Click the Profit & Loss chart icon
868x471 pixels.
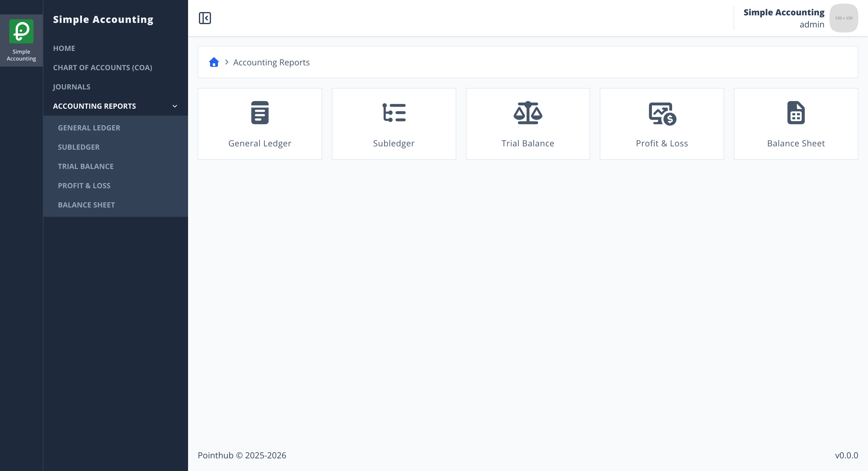point(662,114)
